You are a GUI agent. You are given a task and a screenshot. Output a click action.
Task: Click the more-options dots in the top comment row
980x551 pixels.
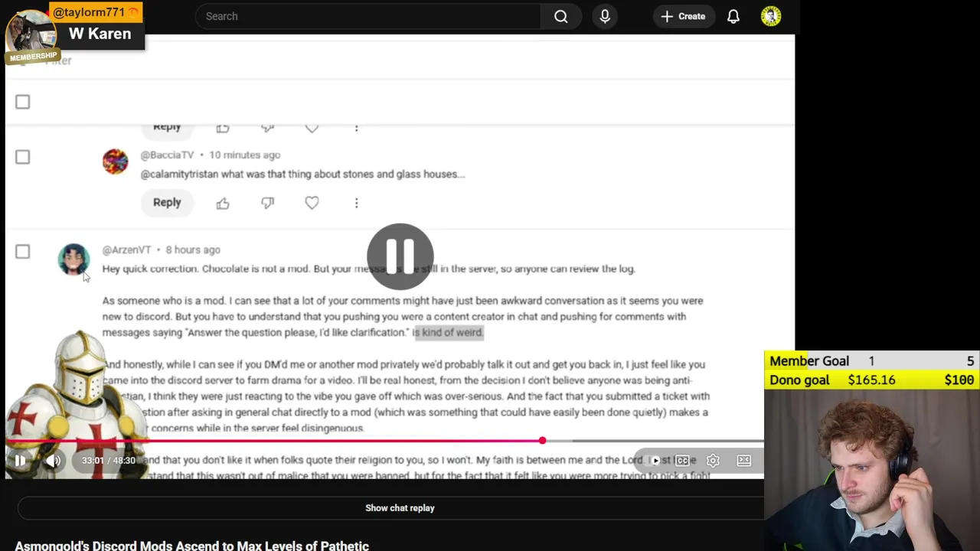point(356,129)
